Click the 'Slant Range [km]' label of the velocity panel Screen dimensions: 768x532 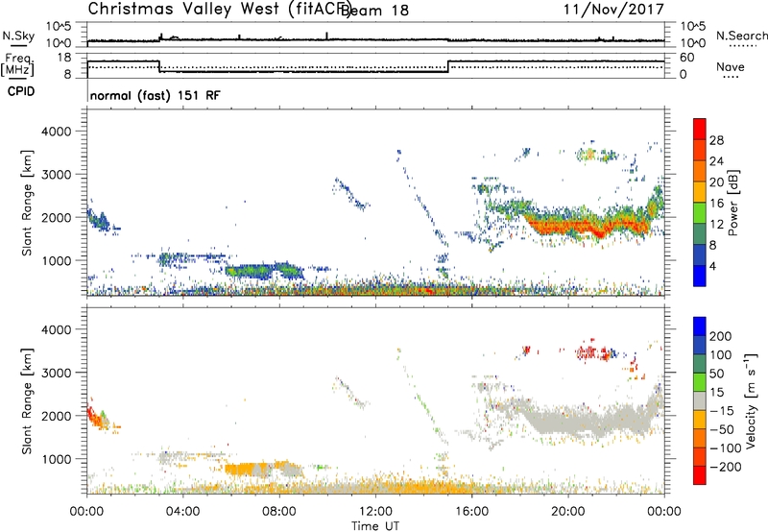coord(27,400)
